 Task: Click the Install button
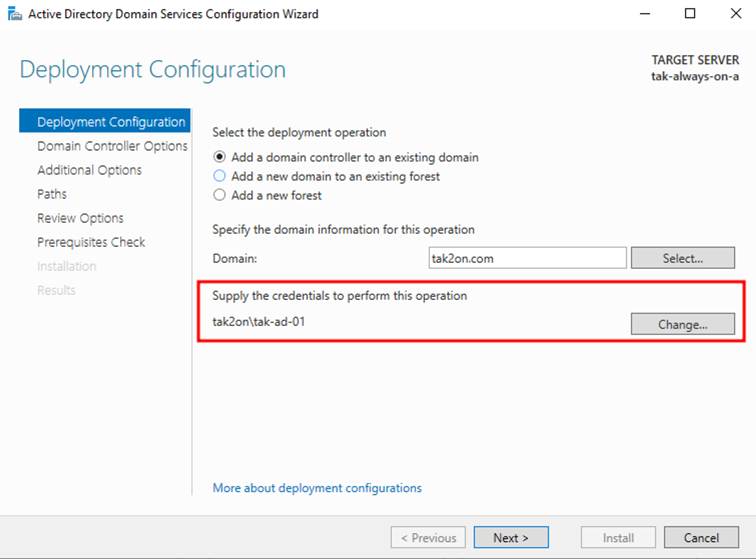coord(618,537)
